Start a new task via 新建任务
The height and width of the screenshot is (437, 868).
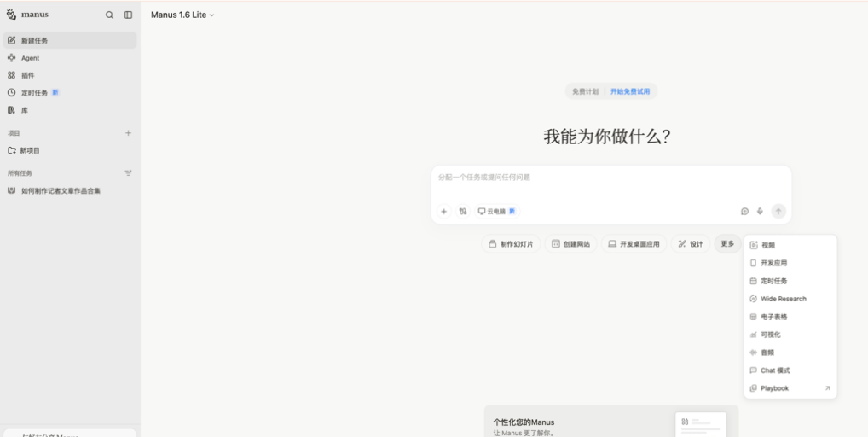pos(70,40)
